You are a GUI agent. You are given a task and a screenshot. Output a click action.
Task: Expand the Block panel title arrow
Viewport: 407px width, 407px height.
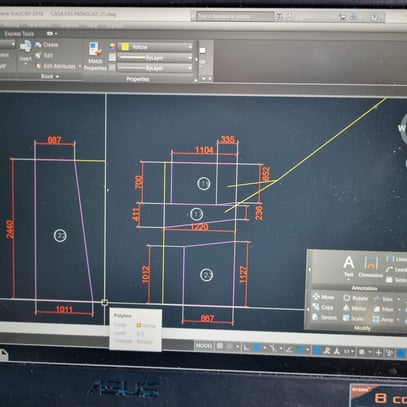[x=57, y=77]
